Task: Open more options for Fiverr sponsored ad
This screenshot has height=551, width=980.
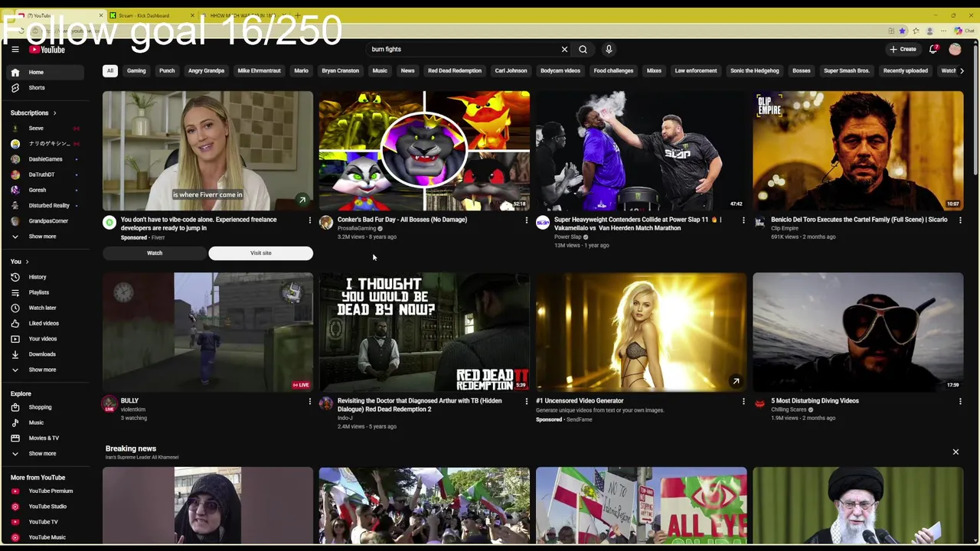Action: [x=309, y=220]
